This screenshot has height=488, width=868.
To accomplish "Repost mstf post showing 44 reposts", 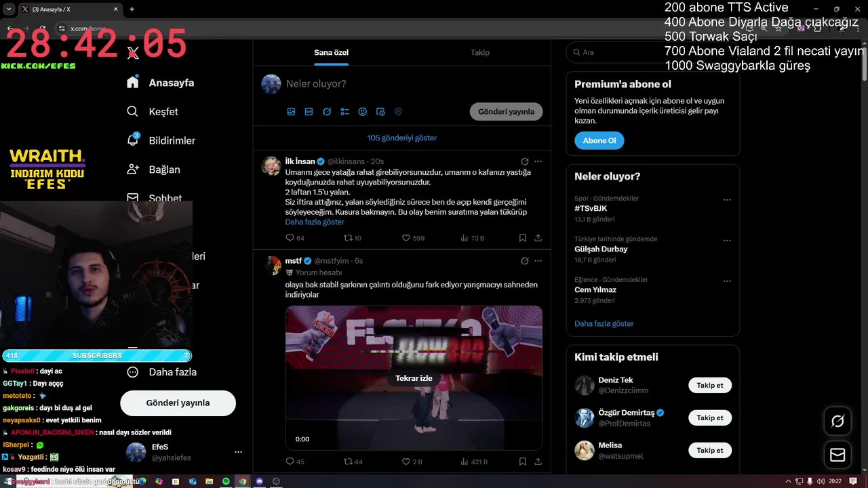I will click(353, 462).
